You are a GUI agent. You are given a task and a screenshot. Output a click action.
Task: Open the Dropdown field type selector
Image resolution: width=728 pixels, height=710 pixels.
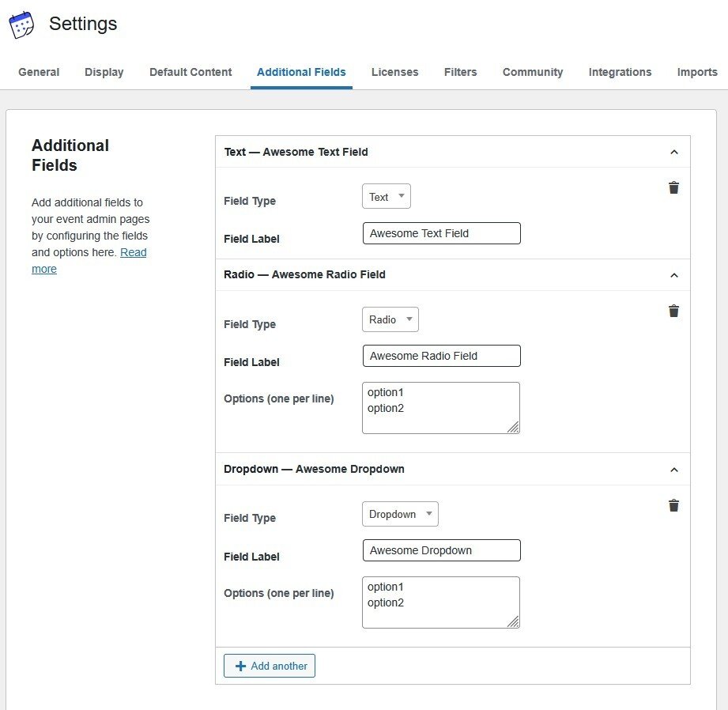click(400, 514)
